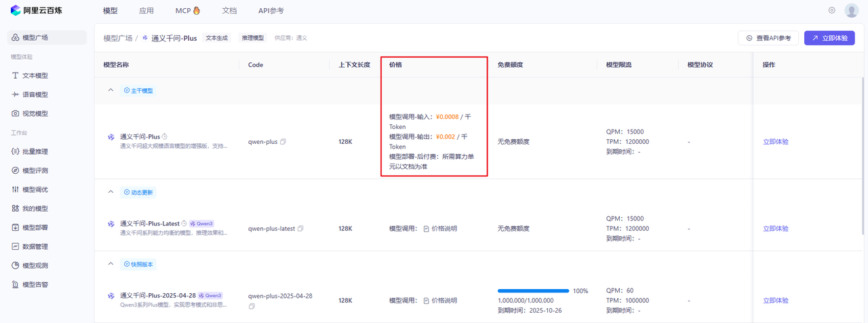This screenshot has height=323, width=868.
Task: Click the 快照版本 group tag
Action: pos(138,263)
